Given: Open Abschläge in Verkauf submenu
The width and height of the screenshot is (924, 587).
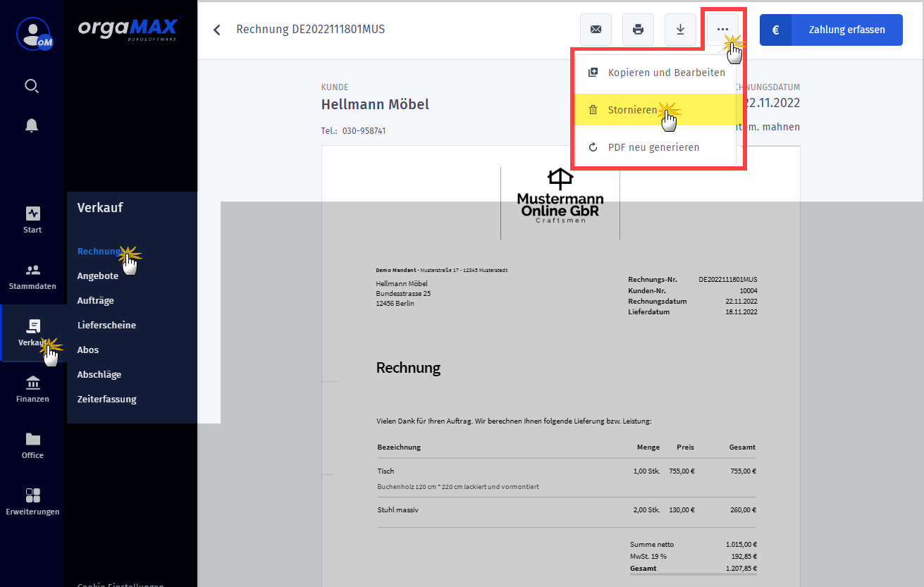Looking at the screenshot, I should [x=99, y=375].
